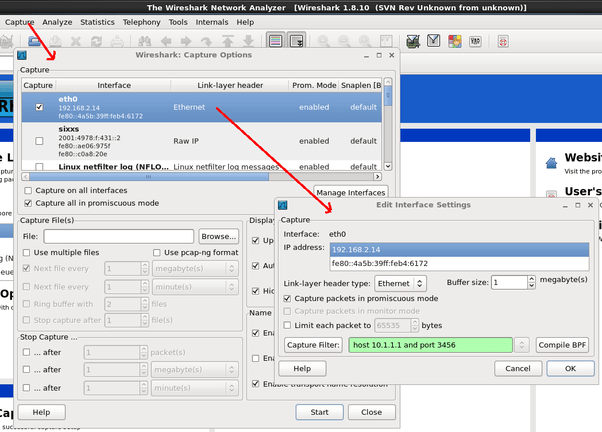Click the Go to packet curved-arrow icon
This screenshot has height=432, width=602.
coord(207,41)
